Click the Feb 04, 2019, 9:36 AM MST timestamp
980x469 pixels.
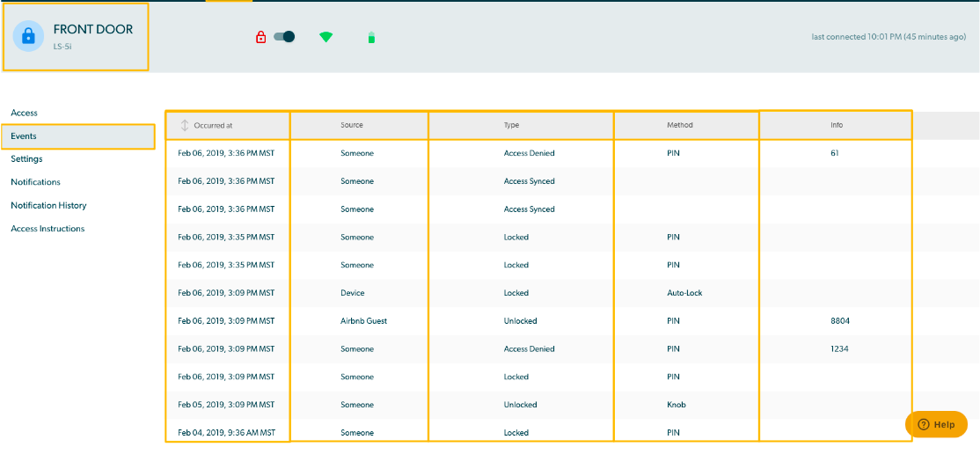(226, 433)
